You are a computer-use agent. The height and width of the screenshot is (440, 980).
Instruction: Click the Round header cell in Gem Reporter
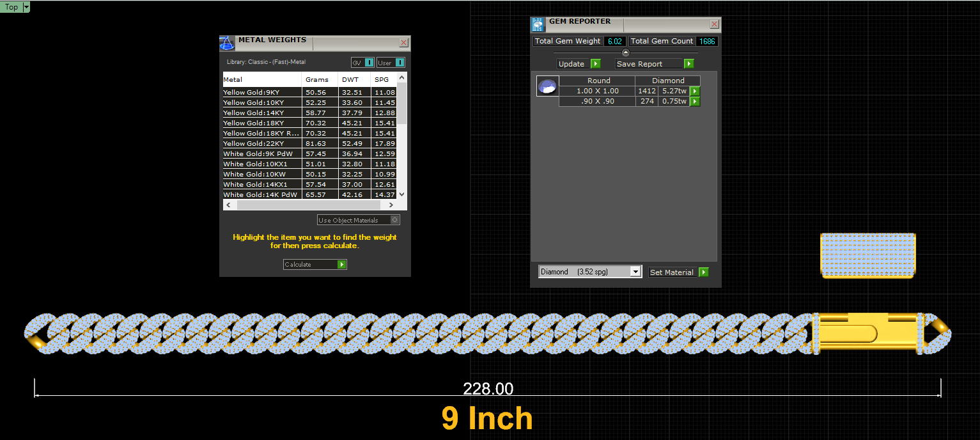598,81
